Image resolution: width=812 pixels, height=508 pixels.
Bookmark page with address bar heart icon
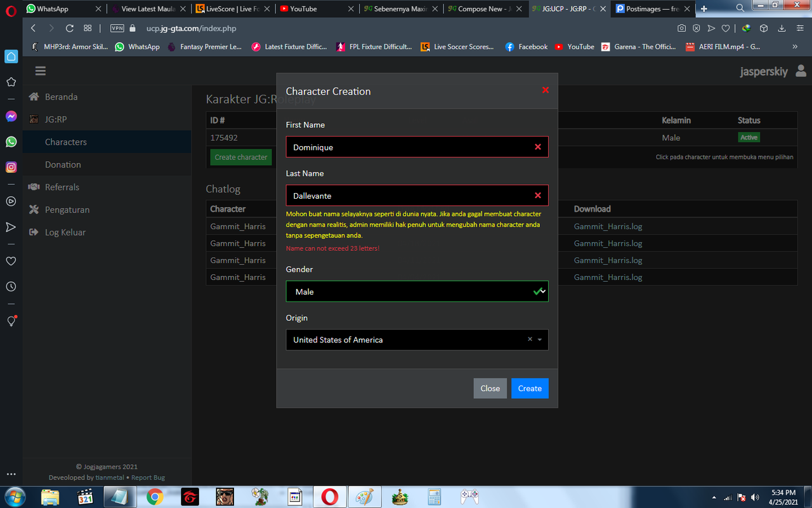click(726, 28)
